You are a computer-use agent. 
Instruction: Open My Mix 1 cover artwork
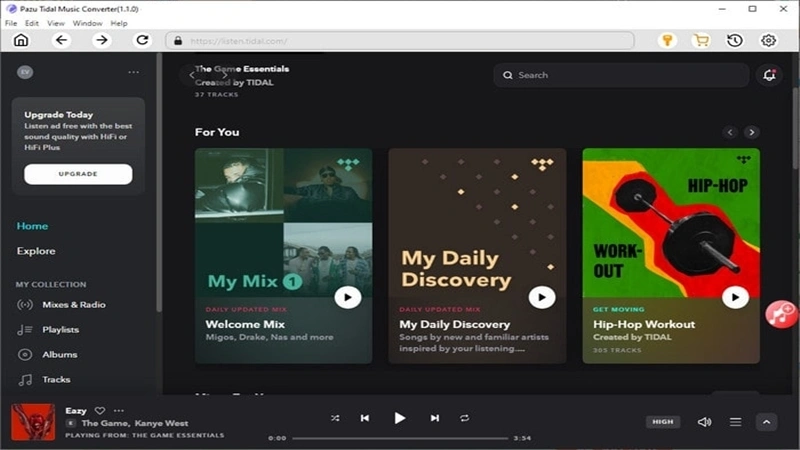pos(283,222)
